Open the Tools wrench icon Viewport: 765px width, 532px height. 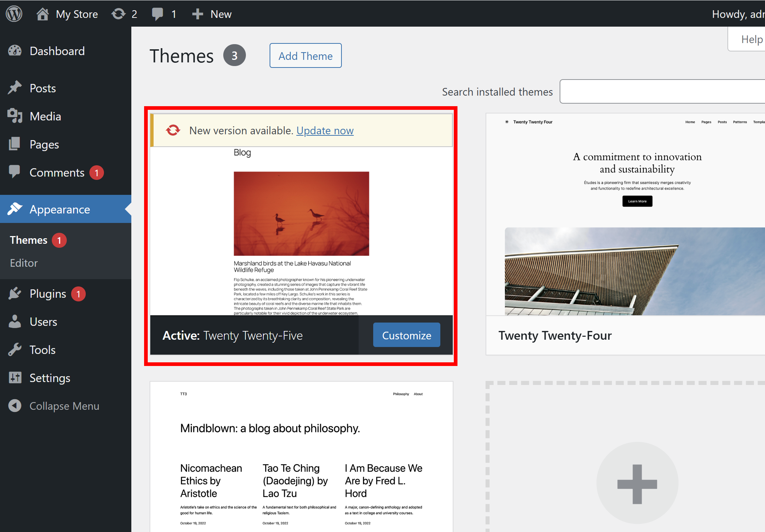tap(15, 350)
